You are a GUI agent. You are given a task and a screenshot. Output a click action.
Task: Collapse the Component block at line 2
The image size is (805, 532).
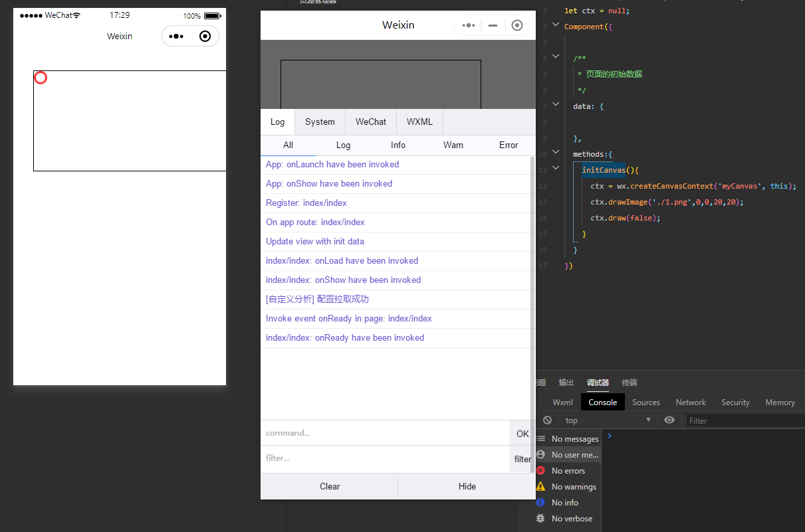click(556, 26)
